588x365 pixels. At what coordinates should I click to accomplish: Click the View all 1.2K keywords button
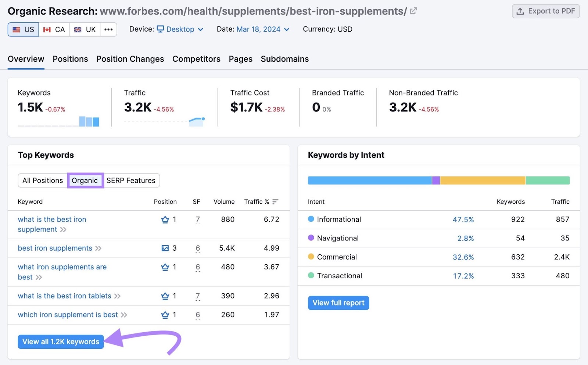(60, 341)
